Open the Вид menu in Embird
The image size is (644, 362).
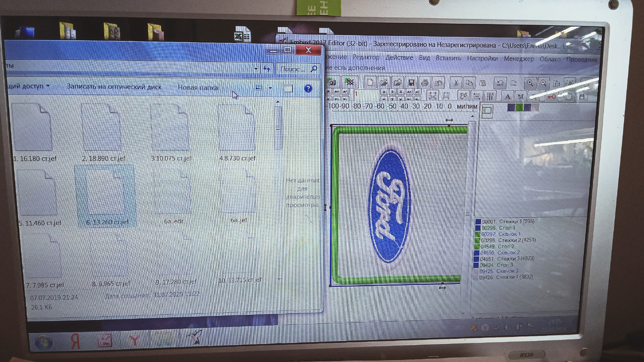pos(425,58)
